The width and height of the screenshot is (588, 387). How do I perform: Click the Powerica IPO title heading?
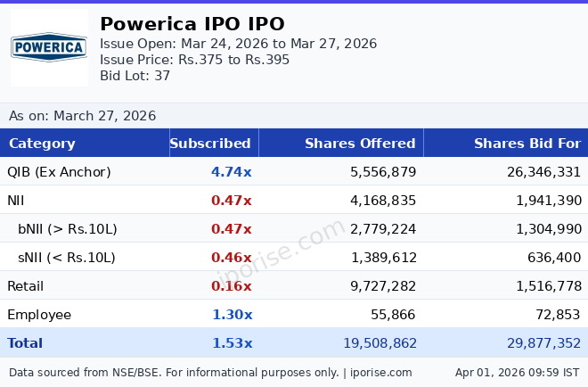(x=192, y=24)
